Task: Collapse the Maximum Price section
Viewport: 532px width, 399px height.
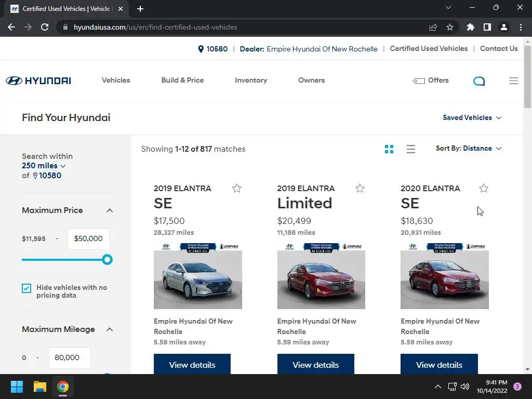Action: 110,210
